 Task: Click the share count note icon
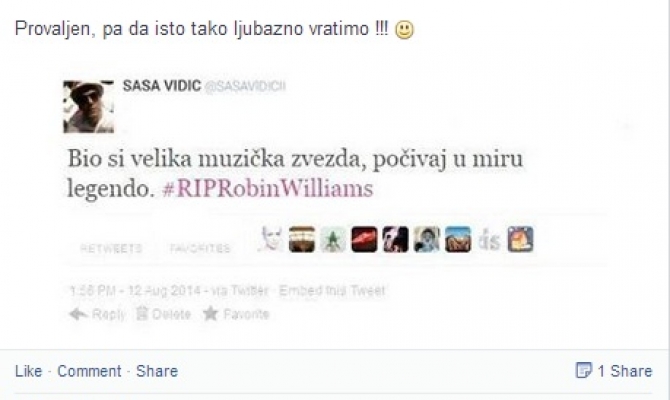[x=584, y=370]
